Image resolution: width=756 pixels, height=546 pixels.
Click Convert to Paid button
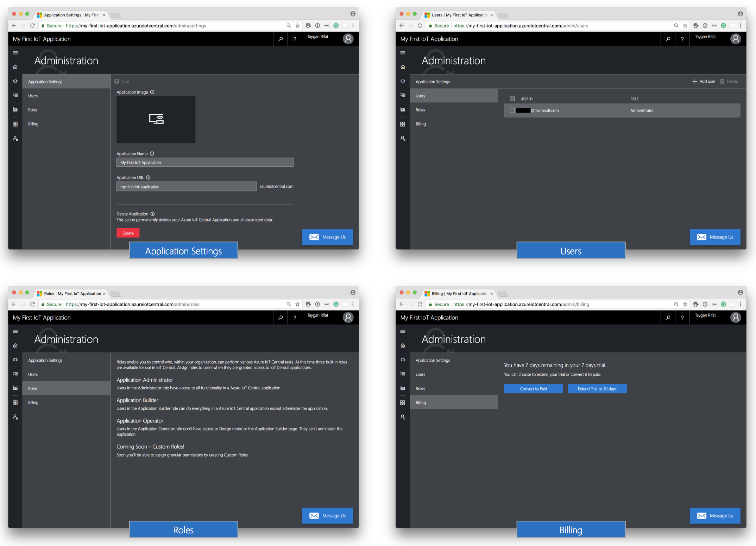[533, 389]
